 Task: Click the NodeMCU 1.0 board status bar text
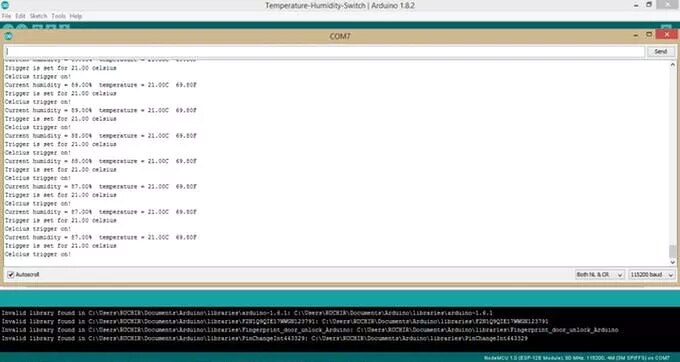tap(577, 358)
